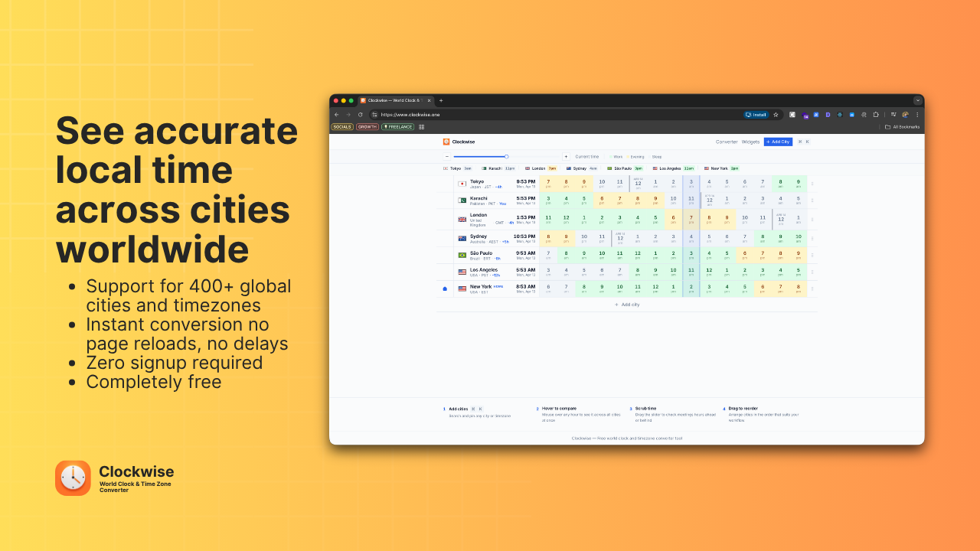The width and height of the screenshot is (980, 551).
Task: Open the Converter nav link
Action: point(727,142)
